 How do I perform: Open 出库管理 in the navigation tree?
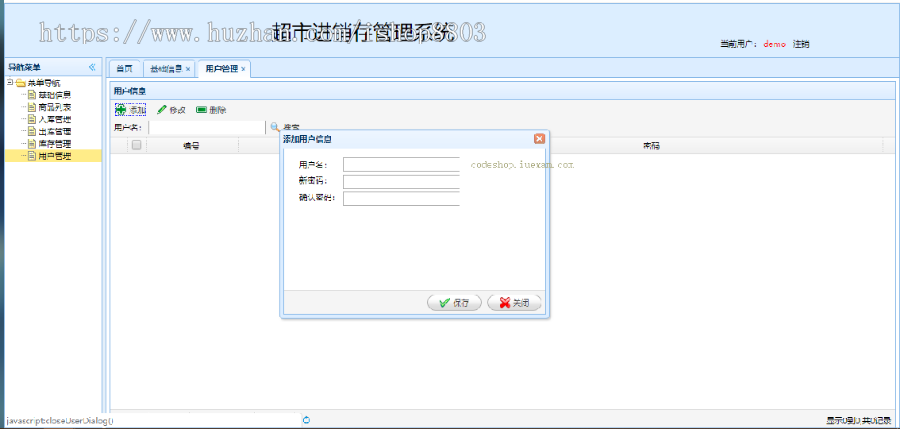coord(54,131)
